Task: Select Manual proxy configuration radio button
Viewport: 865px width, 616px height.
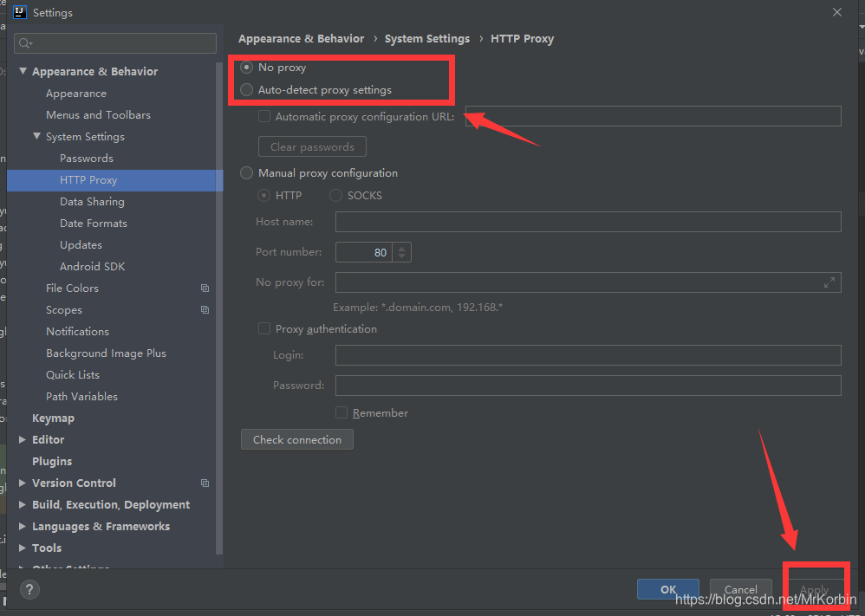Action: pyautogui.click(x=247, y=173)
